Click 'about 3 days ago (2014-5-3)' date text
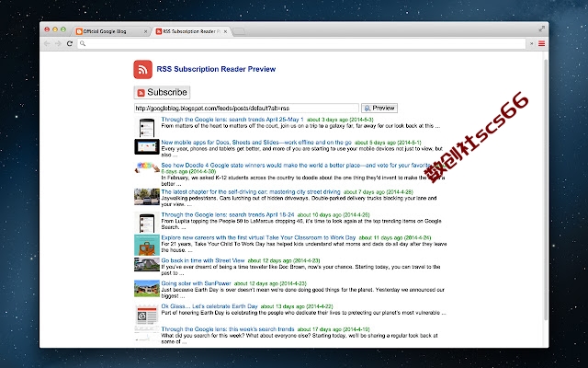The height and width of the screenshot is (368, 588). (340, 120)
